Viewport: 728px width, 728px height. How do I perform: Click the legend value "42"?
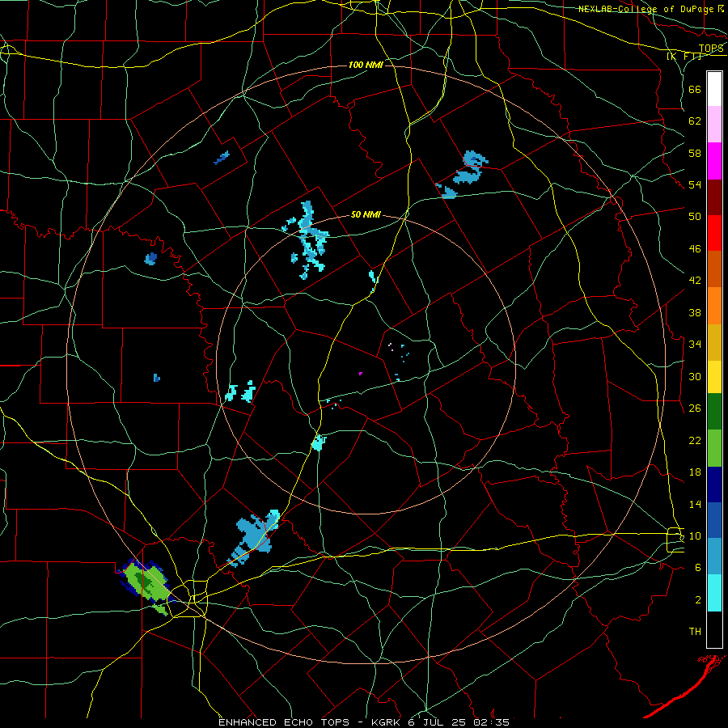[695, 281]
